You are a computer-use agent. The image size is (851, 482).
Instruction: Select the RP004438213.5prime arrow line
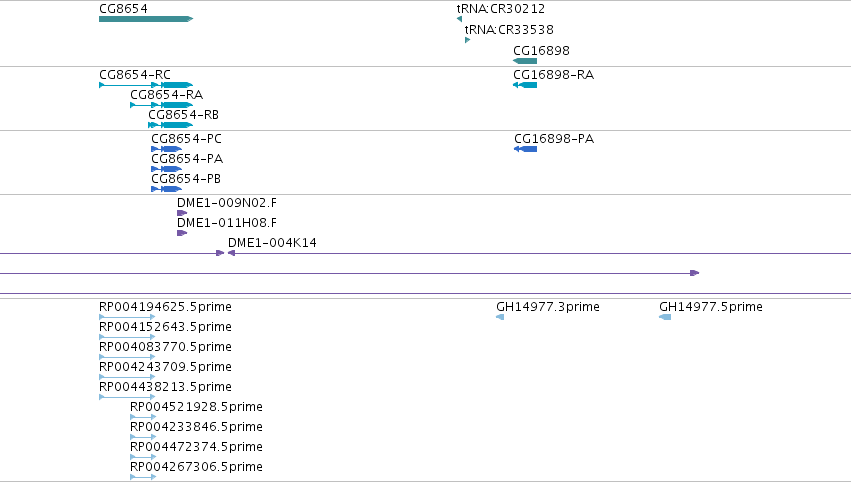pos(127,397)
